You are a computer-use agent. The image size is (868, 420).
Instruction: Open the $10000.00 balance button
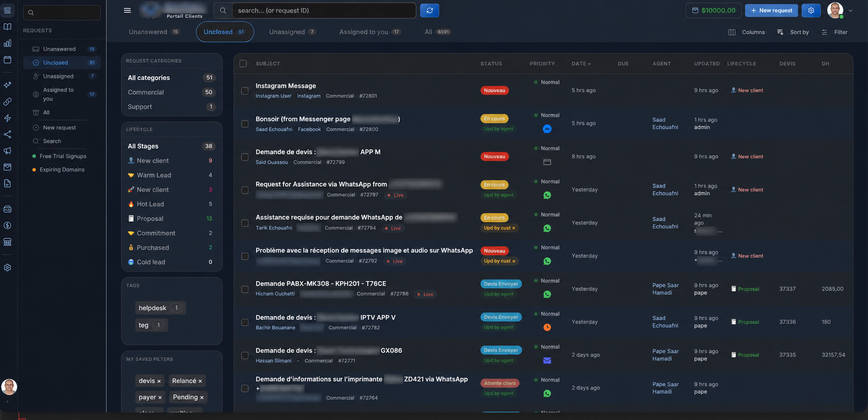coord(714,11)
